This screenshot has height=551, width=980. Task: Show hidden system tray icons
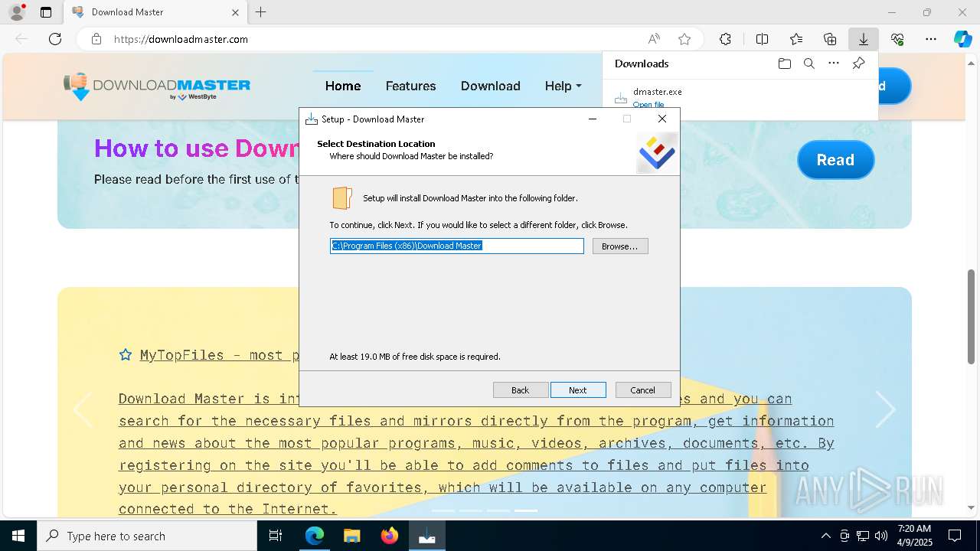pyautogui.click(x=825, y=536)
